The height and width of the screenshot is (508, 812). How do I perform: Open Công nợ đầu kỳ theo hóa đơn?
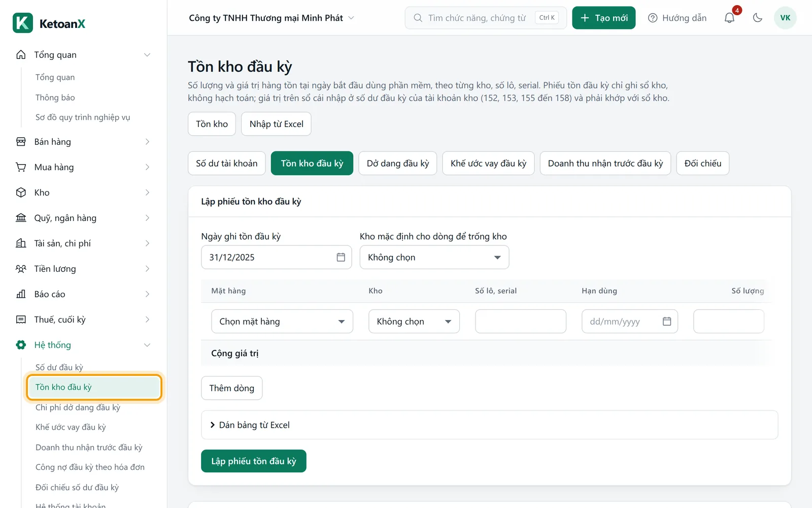tap(90, 467)
